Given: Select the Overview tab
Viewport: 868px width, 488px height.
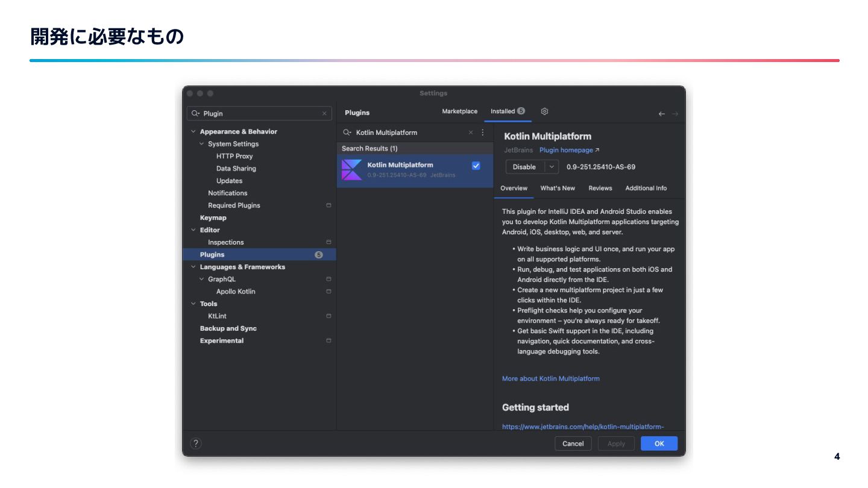Looking at the screenshot, I should (x=514, y=188).
